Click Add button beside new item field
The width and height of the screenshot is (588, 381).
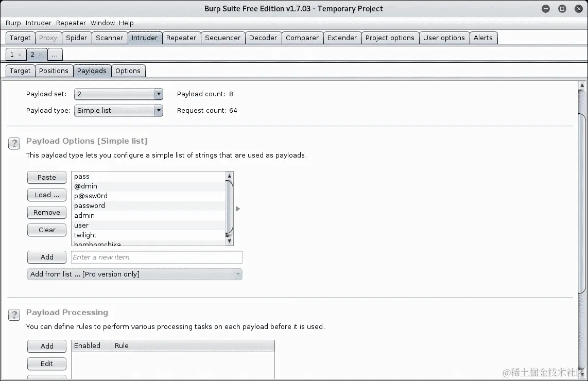[x=47, y=257]
